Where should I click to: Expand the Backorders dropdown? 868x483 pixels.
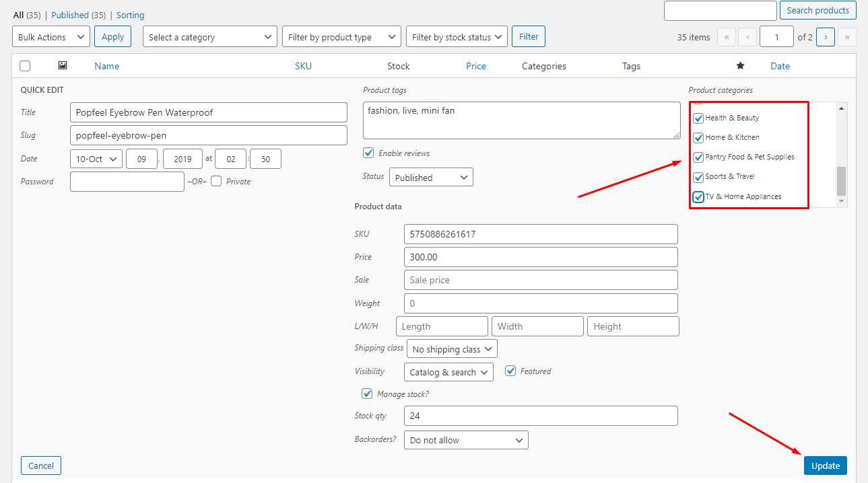466,440
